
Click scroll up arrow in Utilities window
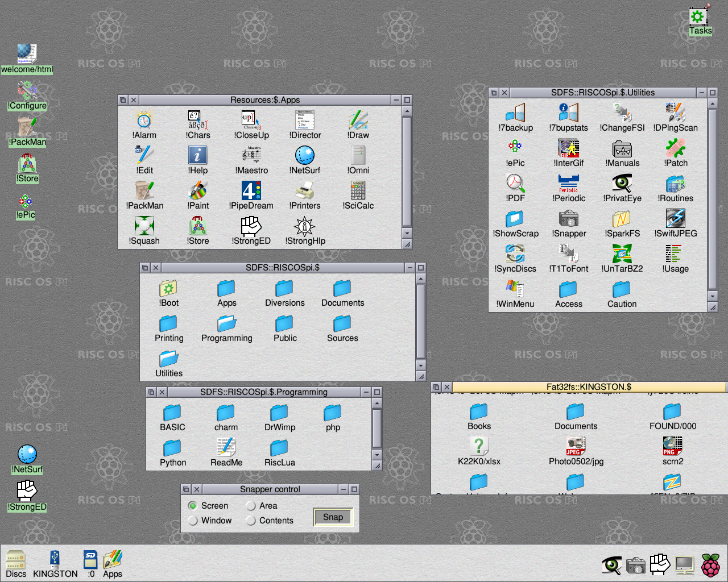coord(712,103)
